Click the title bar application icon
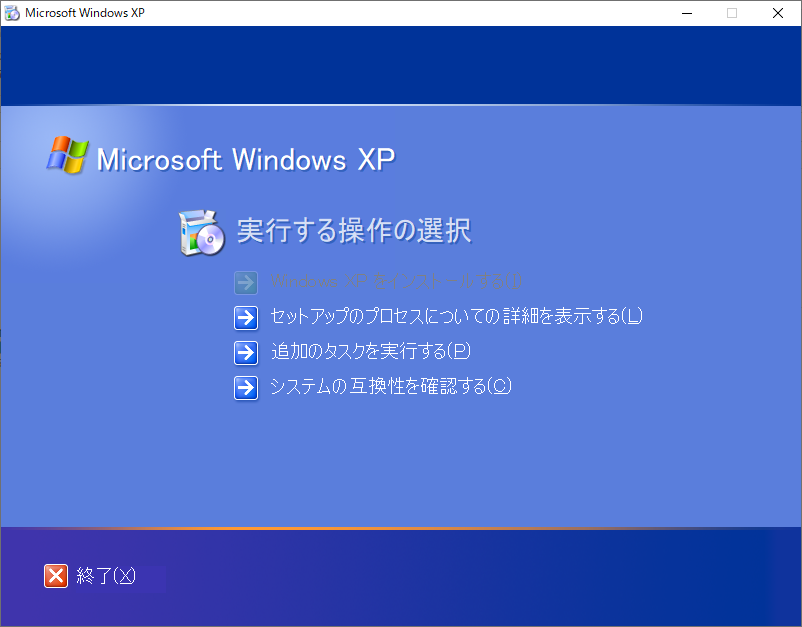Image resolution: width=802 pixels, height=627 pixels. pyautogui.click(x=12, y=13)
